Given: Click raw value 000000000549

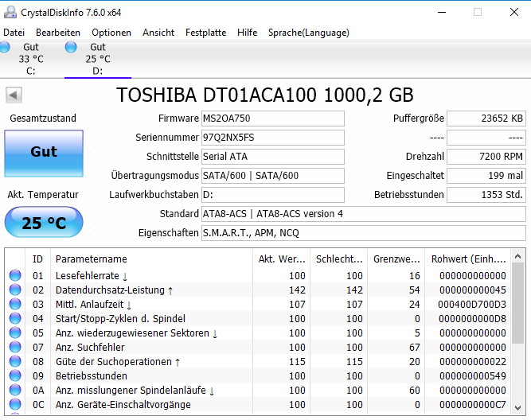Looking at the screenshot, I should 473,376.
